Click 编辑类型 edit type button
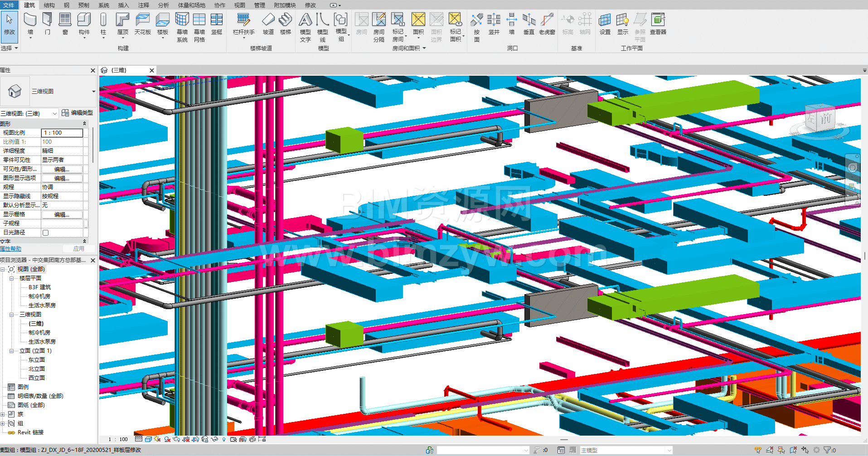The width and height of the screenshot is (868, 456). click(78, 113)
